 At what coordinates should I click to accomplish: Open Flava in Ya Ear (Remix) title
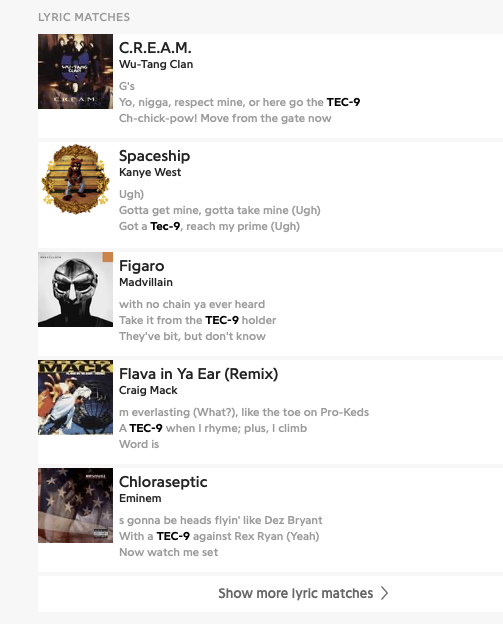199,374
